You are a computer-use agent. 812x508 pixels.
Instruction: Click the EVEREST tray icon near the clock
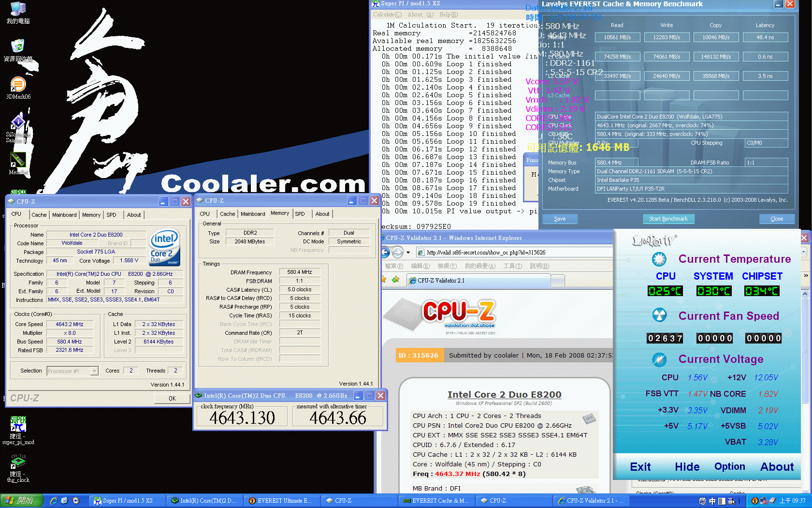click(754, 501)
